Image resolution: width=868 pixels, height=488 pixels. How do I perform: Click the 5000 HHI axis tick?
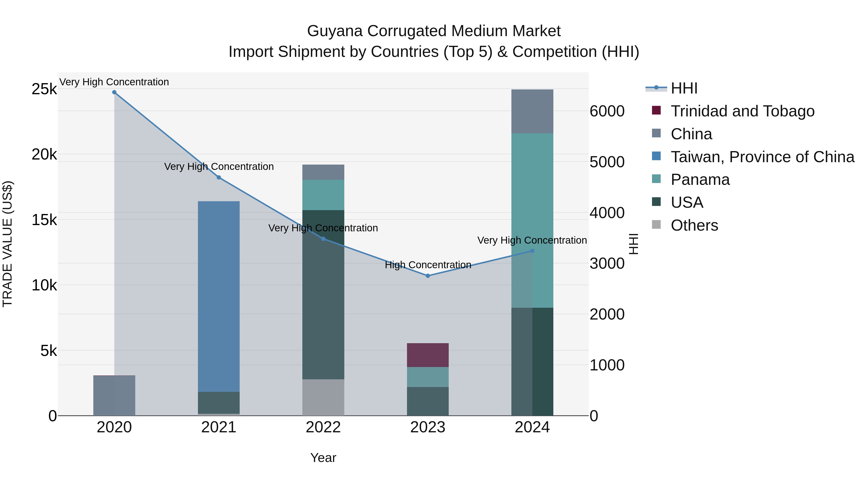(x=607, y=162)
